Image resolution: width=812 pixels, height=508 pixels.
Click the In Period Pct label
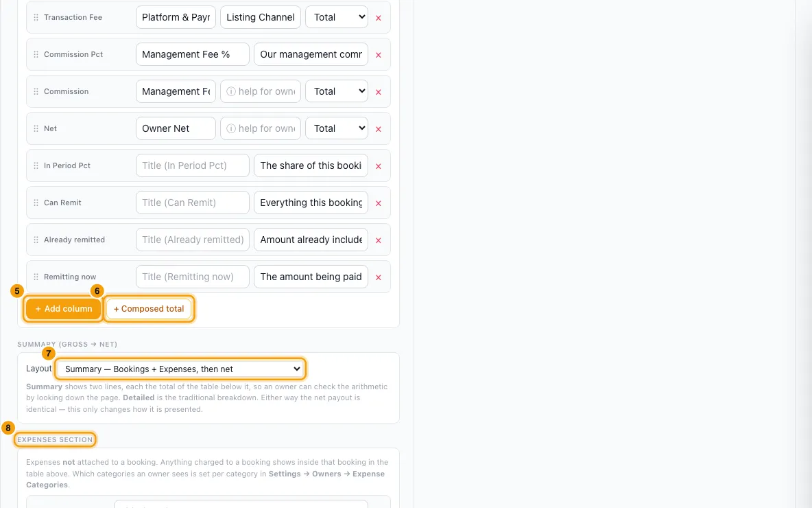[67, 165]
